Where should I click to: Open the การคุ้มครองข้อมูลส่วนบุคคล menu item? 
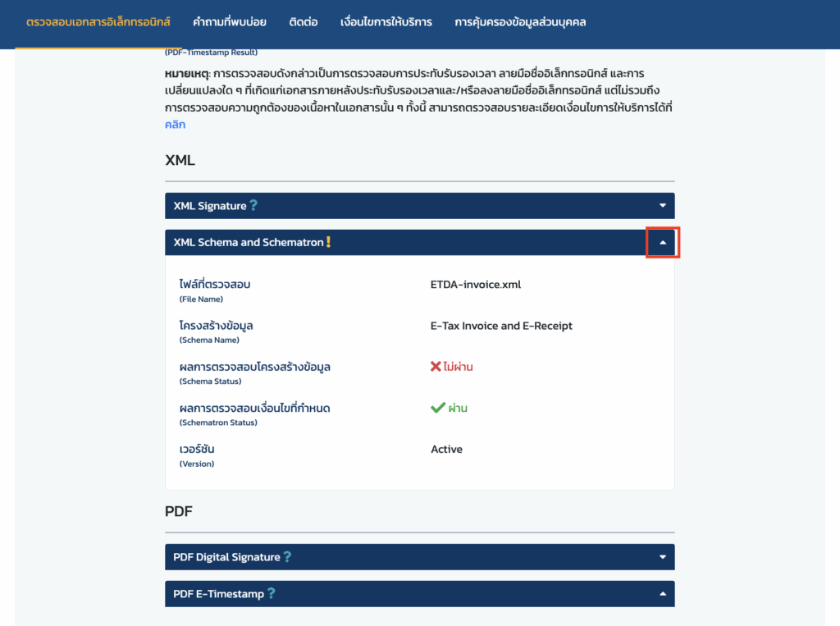point(521,22)
